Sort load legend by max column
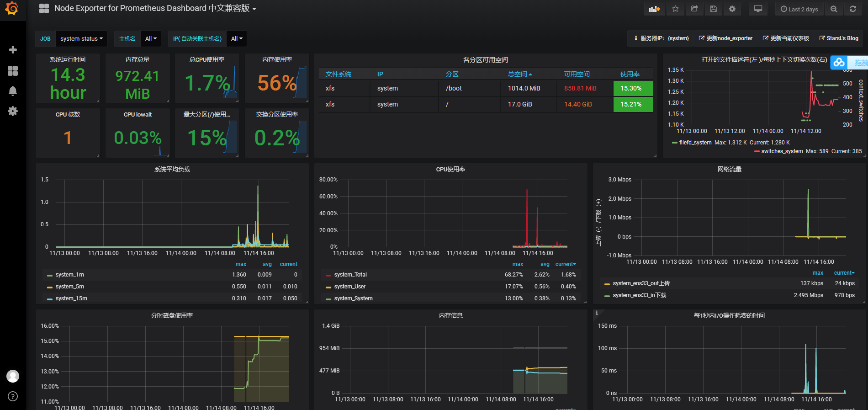Screen dimensions: 868x410 click(241, 264)
